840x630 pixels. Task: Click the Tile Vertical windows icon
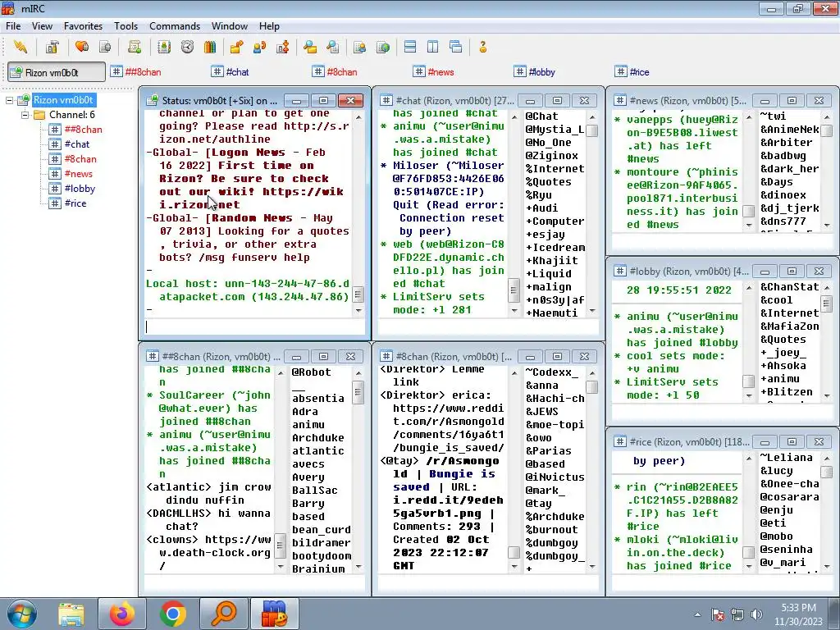[x=433, y=47]
